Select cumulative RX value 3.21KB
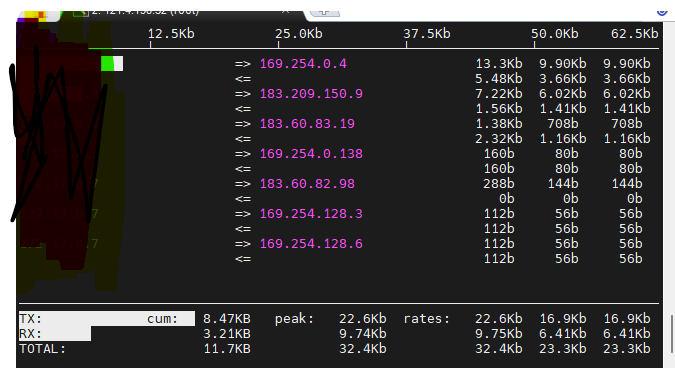This screenshot has height=368, width=675. (x=227, y=334)
